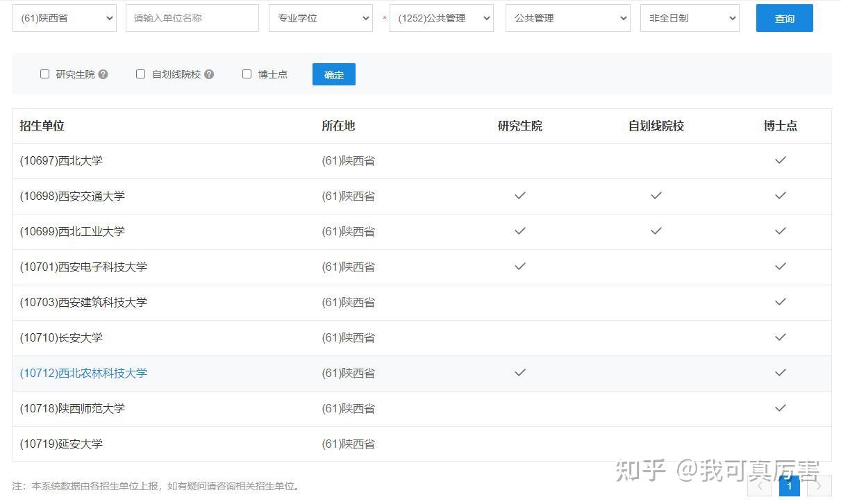
Task: Click the 研究生院 column header
Action: (520, 126)
